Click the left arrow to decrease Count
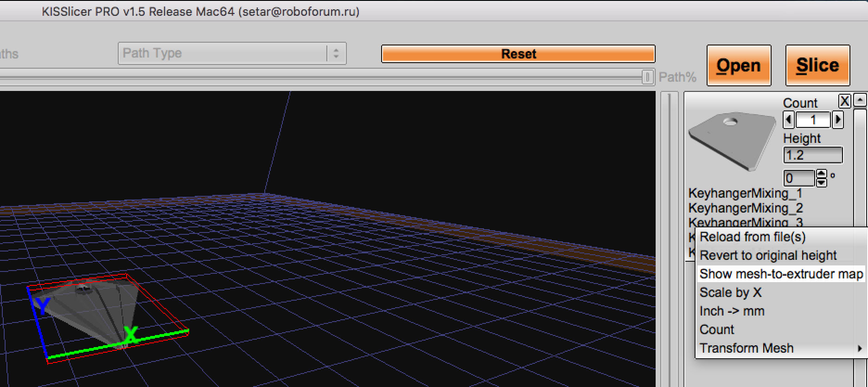 coord(789,120)
